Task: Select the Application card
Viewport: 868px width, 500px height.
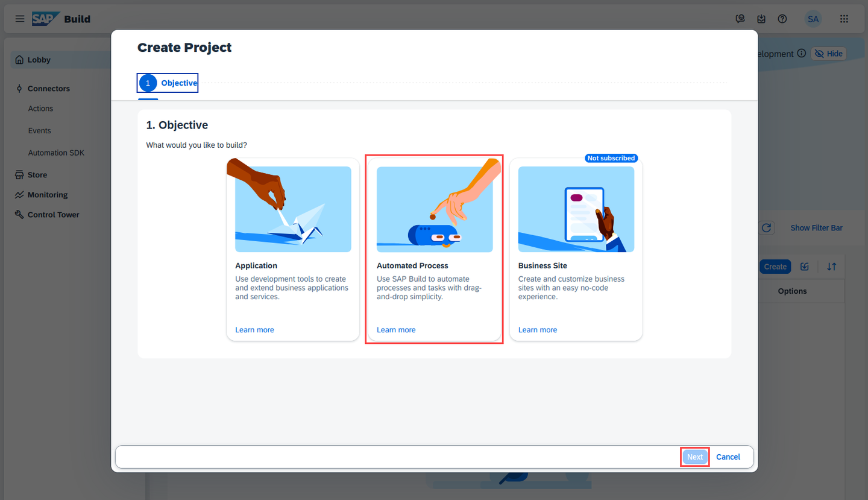Action: [293, 250]
